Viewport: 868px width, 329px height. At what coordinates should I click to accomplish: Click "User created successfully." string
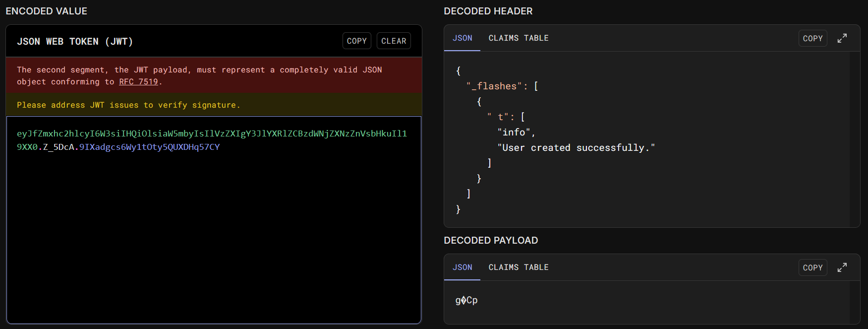point(576,148)
